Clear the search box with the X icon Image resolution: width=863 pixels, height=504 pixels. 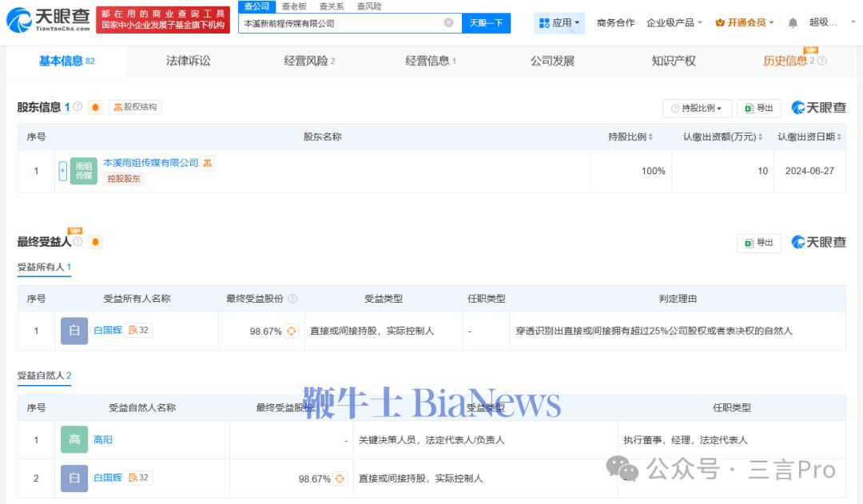click(x=448, y=22)
